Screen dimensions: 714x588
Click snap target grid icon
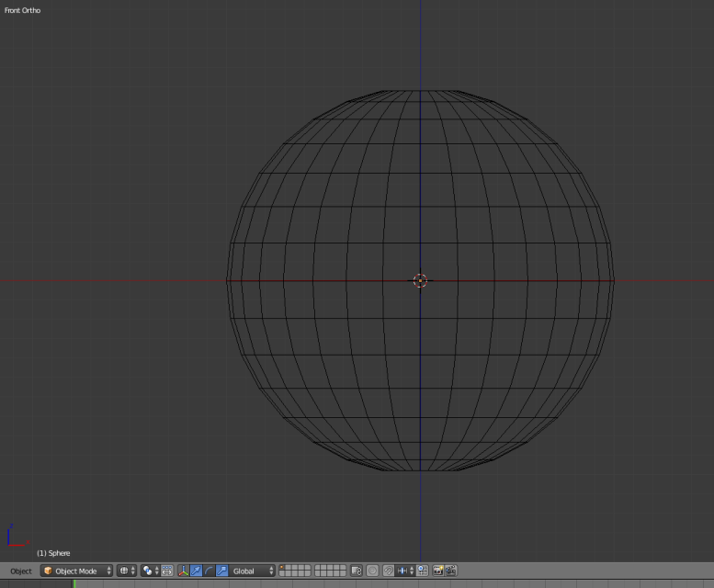(423, 571)
